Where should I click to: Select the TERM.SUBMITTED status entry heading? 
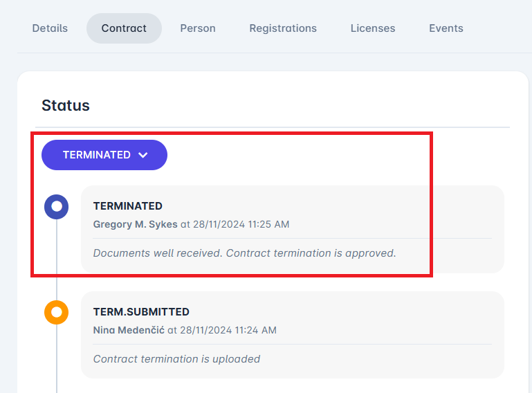click(x=141, y=312)
